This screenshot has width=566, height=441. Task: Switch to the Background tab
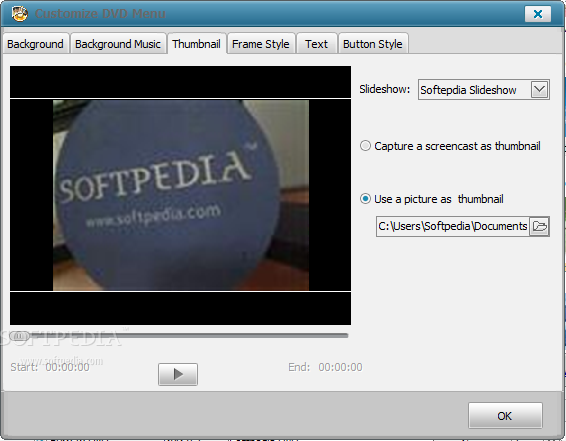tap(35, 44)
